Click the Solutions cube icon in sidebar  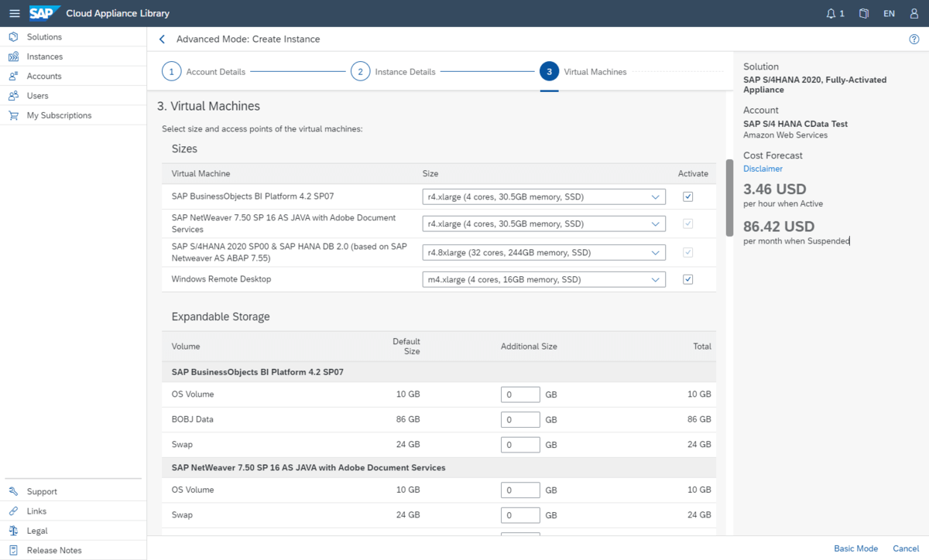click(x=13, y=37)
